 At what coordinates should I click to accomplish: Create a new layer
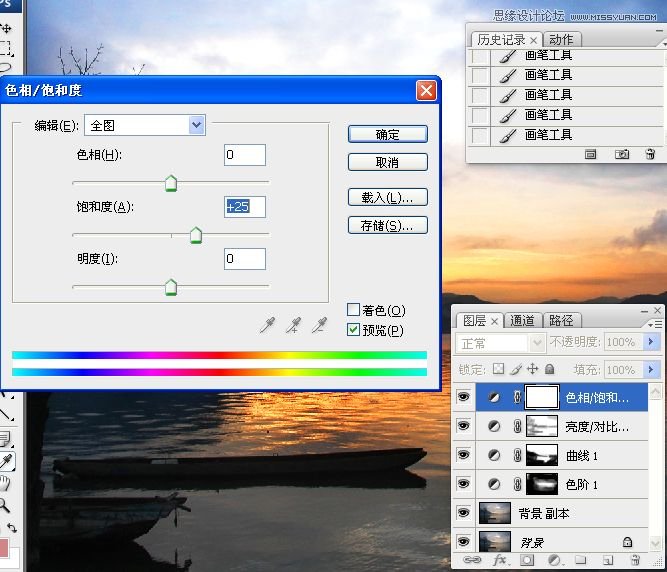pyautogui.click(x=608, y=561)
